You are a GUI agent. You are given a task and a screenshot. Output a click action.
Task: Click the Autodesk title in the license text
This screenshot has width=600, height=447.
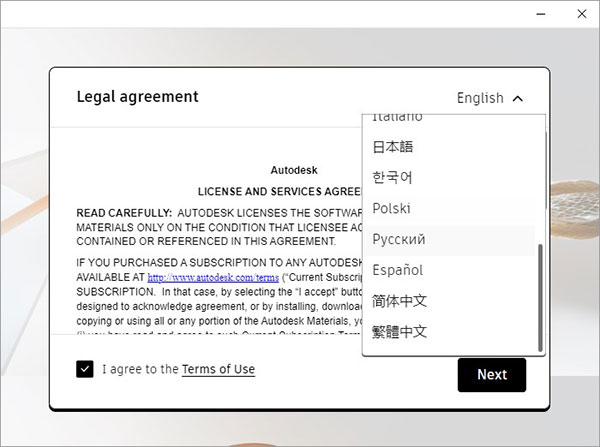[294, 170]
